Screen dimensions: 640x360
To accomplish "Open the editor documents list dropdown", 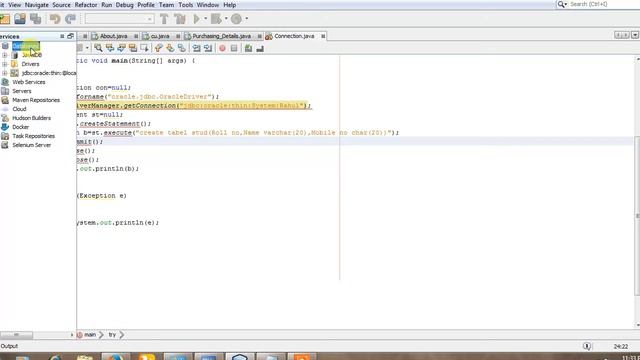I will (635, 36).
